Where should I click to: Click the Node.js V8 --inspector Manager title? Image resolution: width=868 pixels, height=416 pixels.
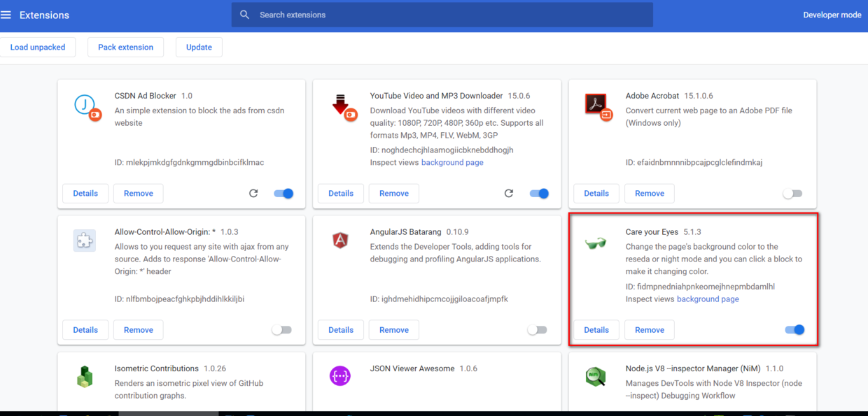pos(694,368)
